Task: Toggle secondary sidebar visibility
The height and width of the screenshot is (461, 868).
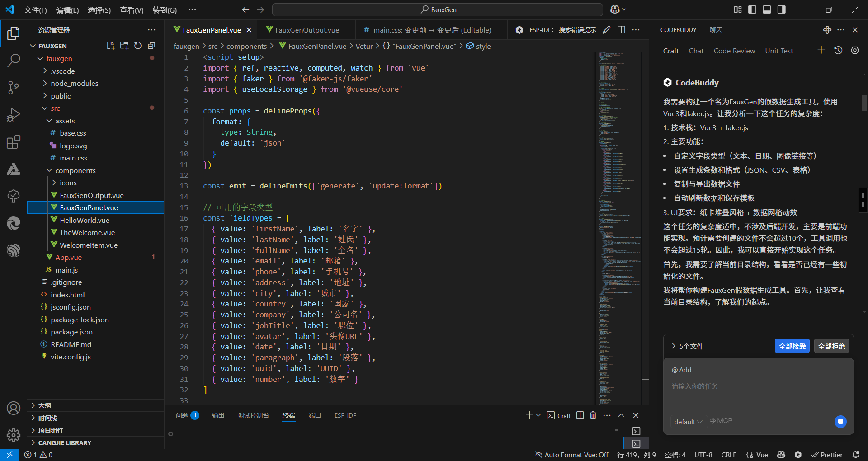Action: point(781,9)
